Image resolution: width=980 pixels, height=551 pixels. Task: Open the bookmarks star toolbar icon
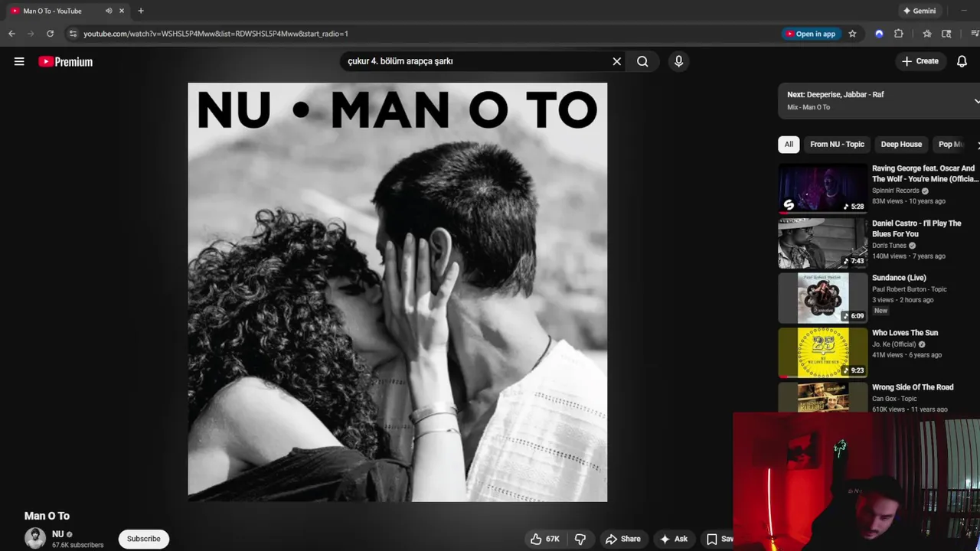927,34
